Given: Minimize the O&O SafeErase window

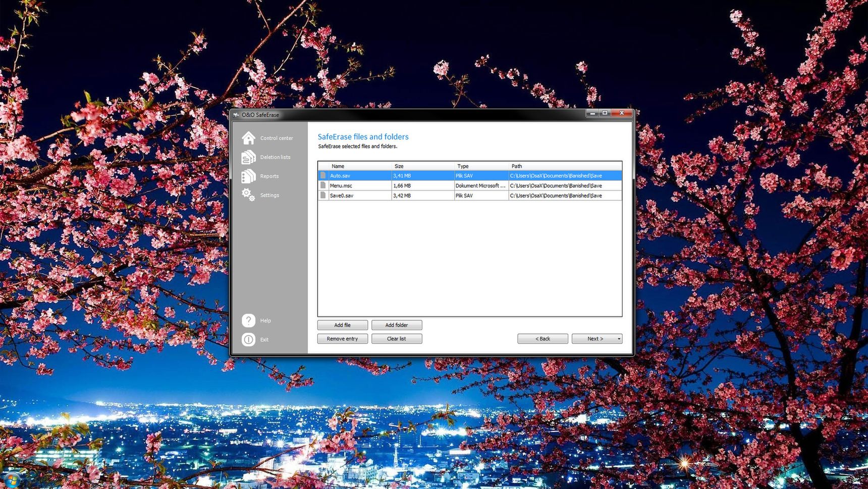Looking at the screenshot, I should [x=592, y=113].
